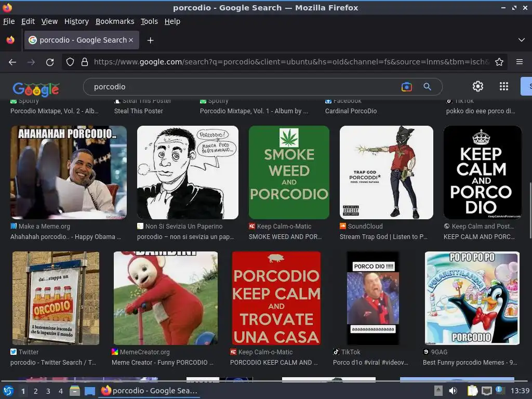Screen dimensions: 532x399
Task: Open the History menu
Action: [76, 21]
